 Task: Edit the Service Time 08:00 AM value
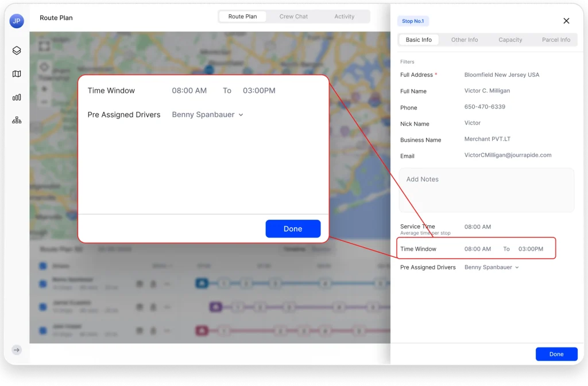(477, 227)
